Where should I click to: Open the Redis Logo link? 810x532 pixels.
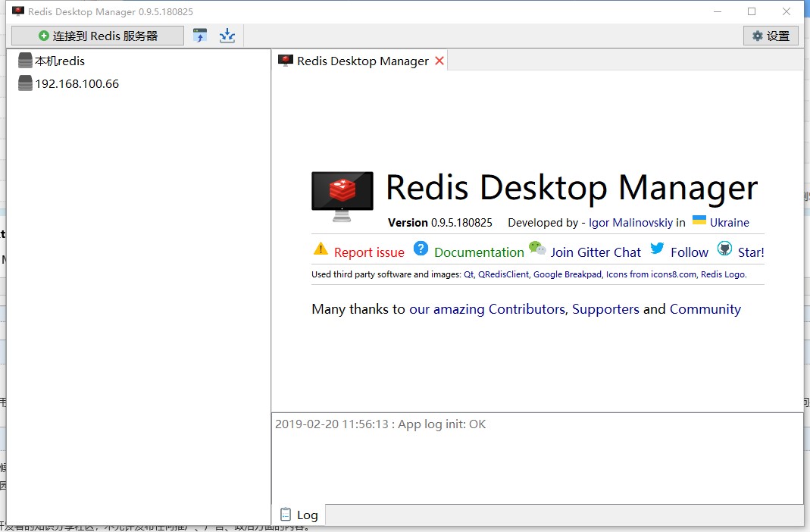pos(723,274)
